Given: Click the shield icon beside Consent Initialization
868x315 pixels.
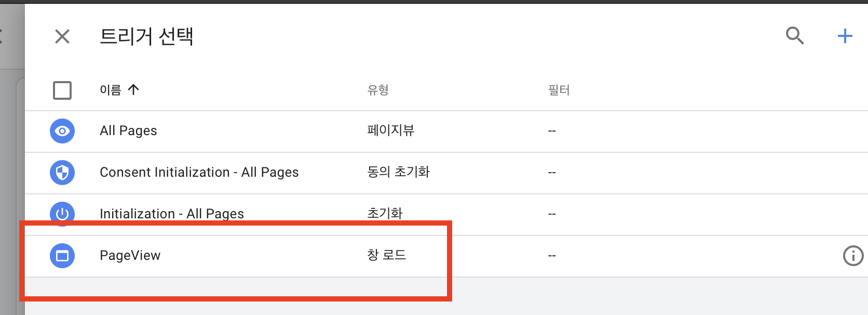Looking at the screenshot, I should coord(62,173).
